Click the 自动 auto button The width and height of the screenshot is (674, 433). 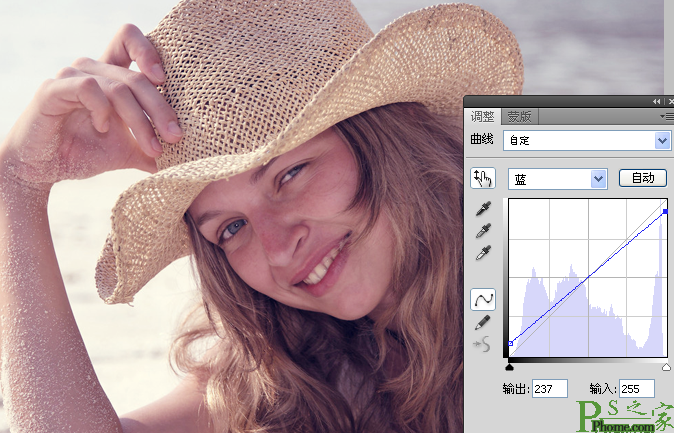642,178
